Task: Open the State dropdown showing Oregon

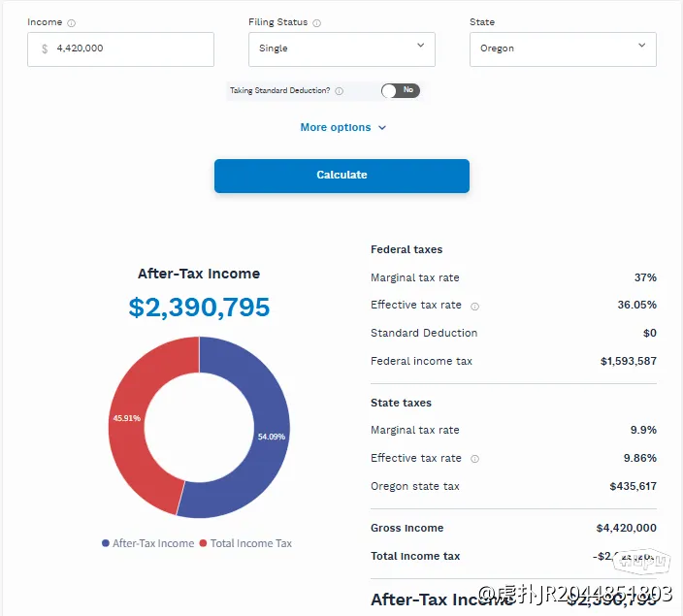Action: (x=562, y=49)
